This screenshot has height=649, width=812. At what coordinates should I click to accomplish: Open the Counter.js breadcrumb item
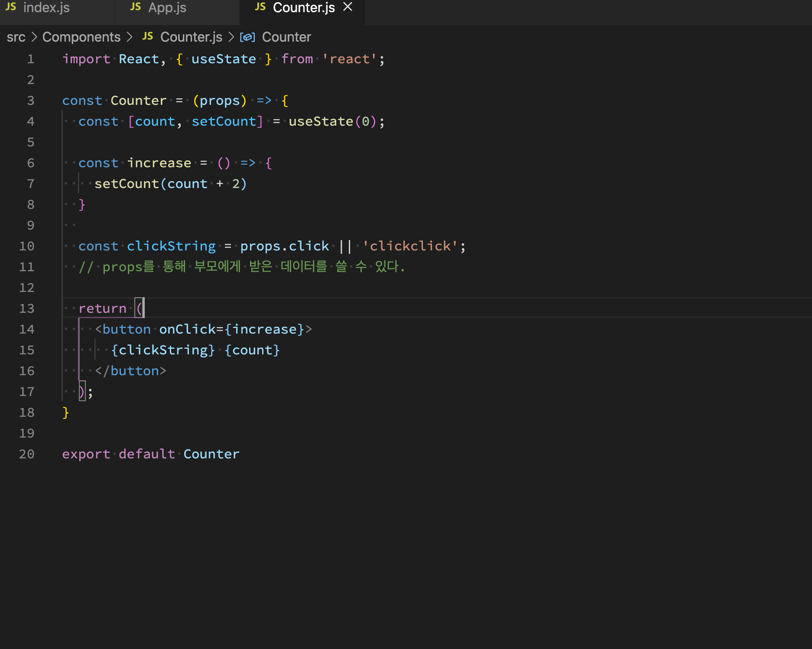click(x=191, y=37)
